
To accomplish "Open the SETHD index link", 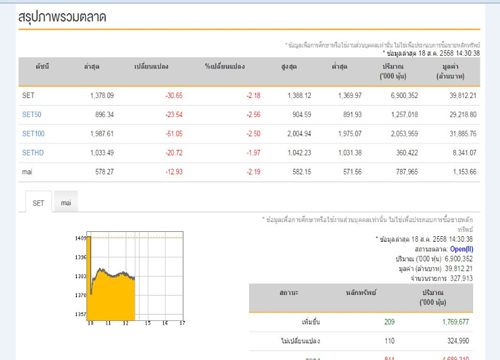I will [x=33, y=153].
